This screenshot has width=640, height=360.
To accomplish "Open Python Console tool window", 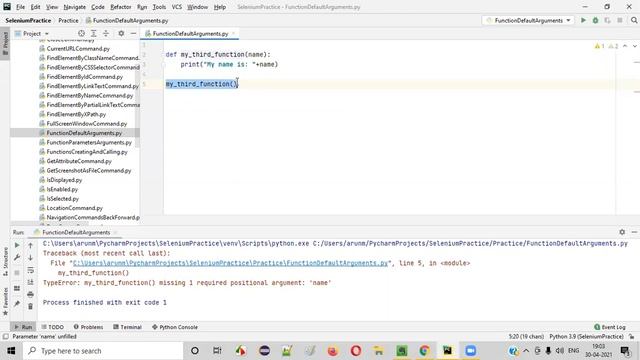I will click(175, 327).
